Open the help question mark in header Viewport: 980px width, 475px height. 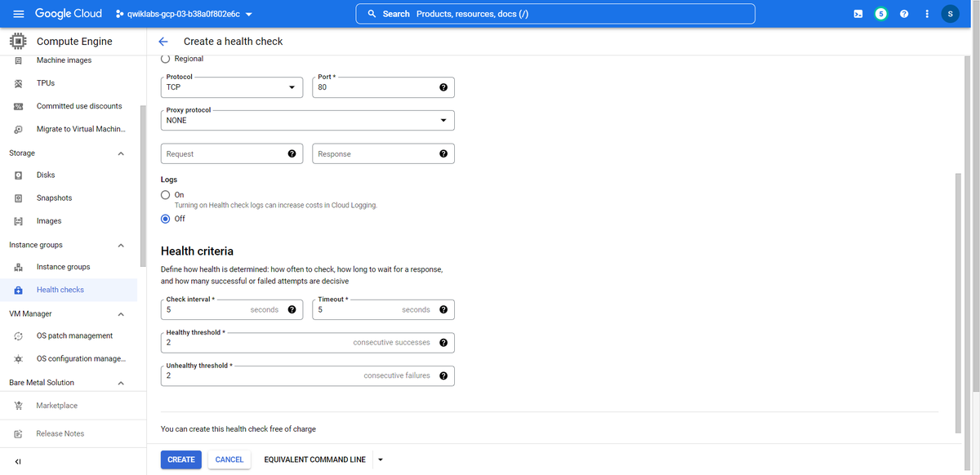pyautogui.click(x=904, y=14)
